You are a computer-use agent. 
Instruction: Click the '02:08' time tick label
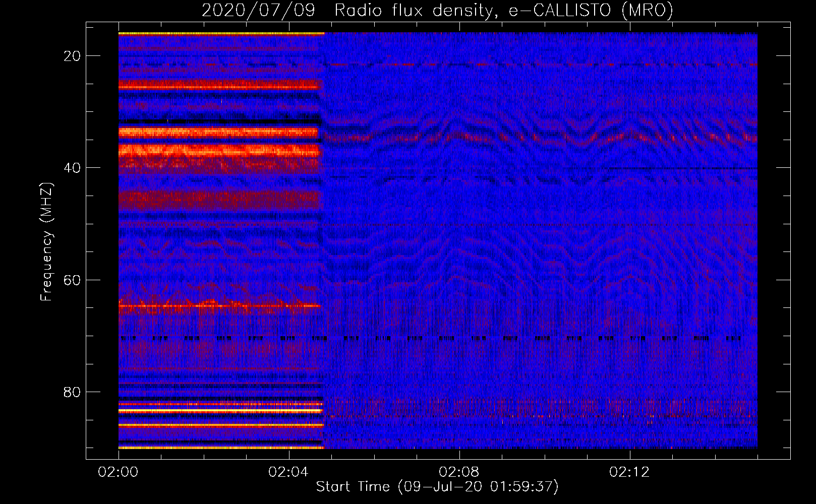pos(459,472)
